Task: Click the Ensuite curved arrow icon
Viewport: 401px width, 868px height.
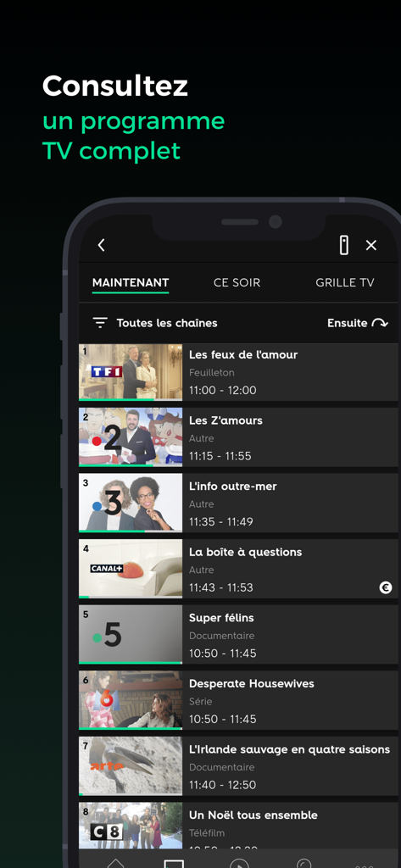Action: [380, 323]
